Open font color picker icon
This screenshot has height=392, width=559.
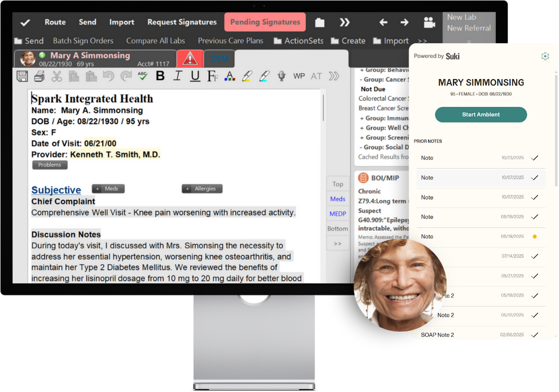(x=229, y=76)
